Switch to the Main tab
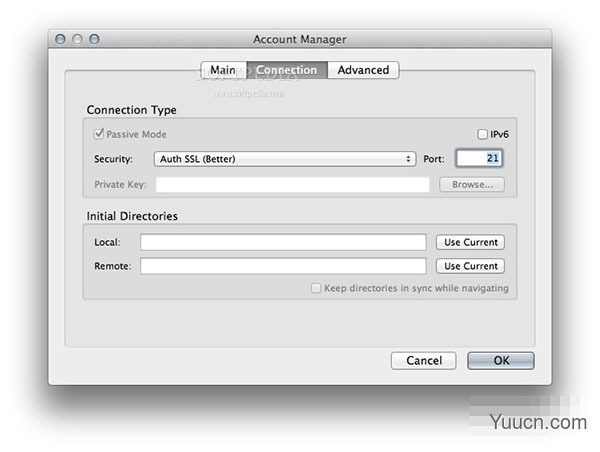Screen dimensions: 600x452 click(224, 70)
